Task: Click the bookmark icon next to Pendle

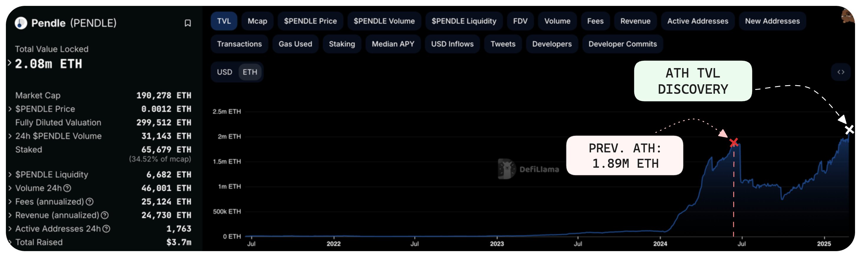Action: click(x=188, y=23)
